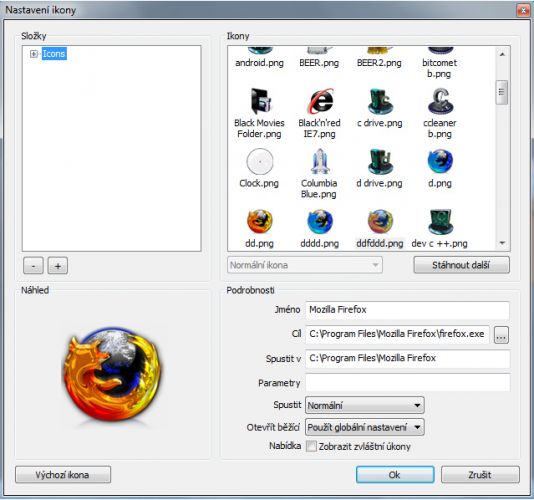Select the dev c ++.png icon
Screen dimensions: 534x500
tap(440, 222)
